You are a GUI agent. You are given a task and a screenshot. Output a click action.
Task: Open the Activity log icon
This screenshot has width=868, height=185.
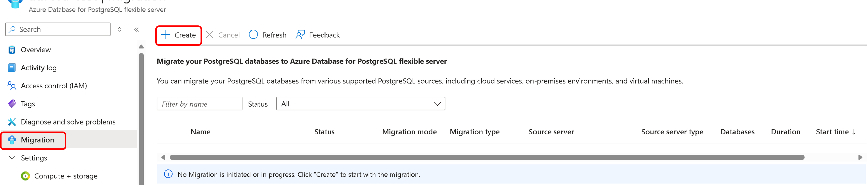point(12,68)
